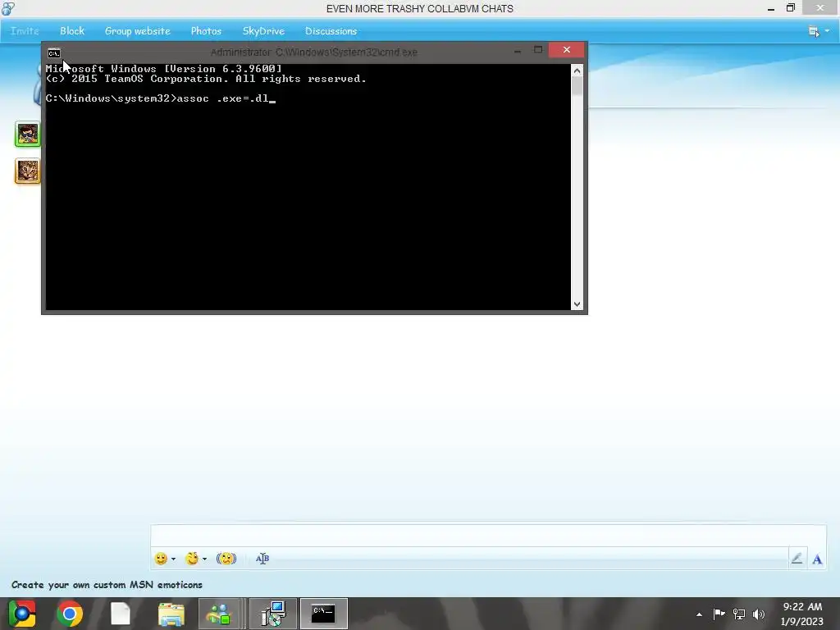Open the installer setup taskbar icon
The height and width of the screenshot is (630, 840).
pos(273,614)
